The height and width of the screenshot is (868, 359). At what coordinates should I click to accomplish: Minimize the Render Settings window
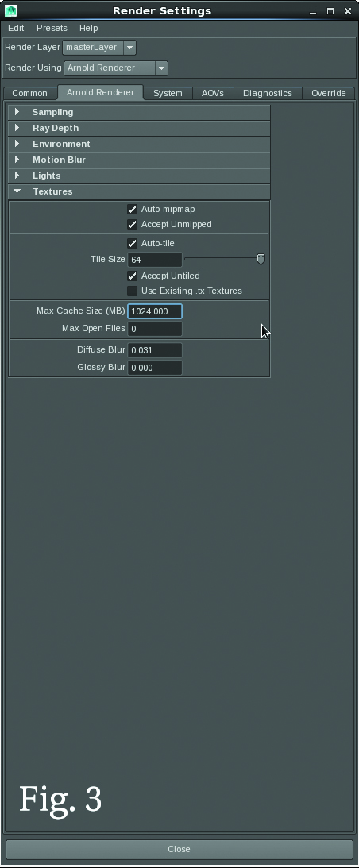pyautogui.click(x=313, y=11)
